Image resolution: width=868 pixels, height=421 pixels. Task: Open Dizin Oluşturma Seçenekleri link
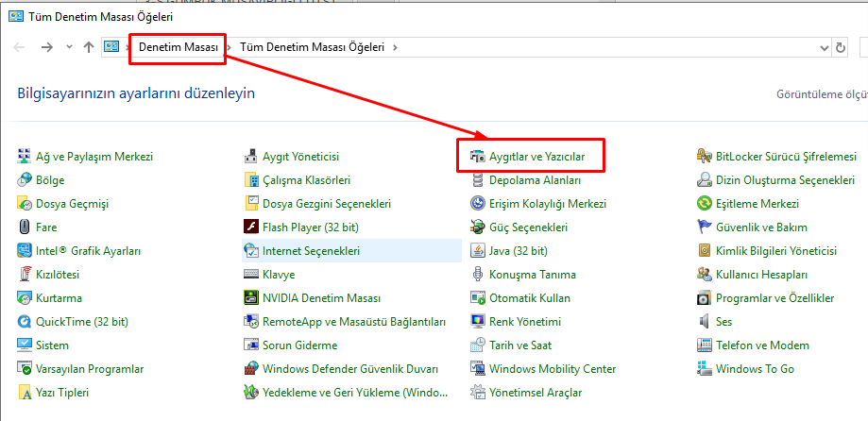(x=785, y=180)
